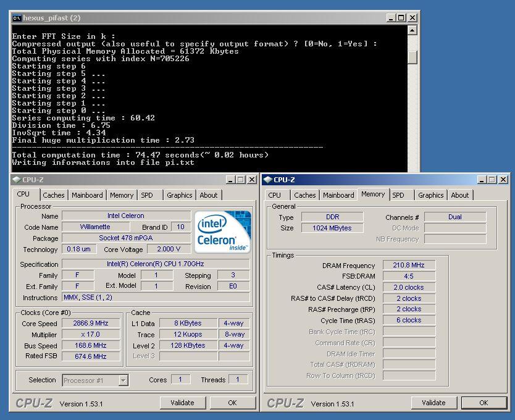
Task: Click Validate button in right CPU-Z window
Action: point(434,403)
